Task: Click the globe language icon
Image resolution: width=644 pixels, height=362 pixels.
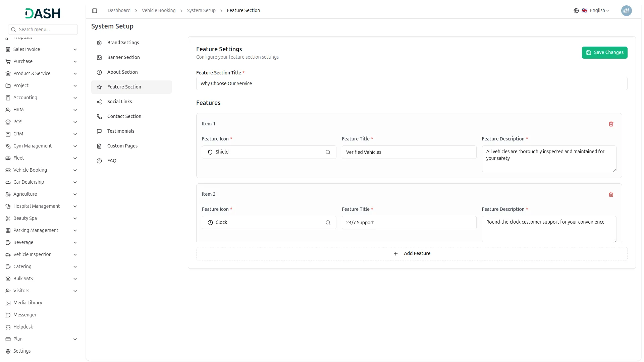Action: (x=576, y=11)
